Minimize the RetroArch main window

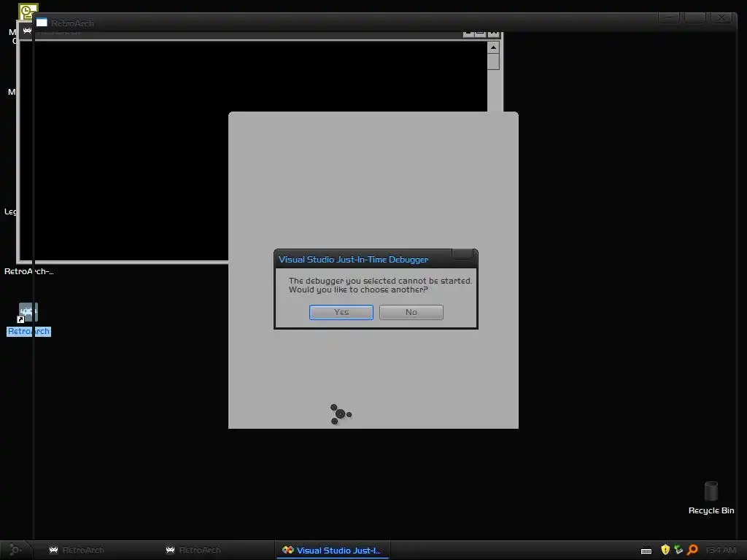tap(670, 17)
